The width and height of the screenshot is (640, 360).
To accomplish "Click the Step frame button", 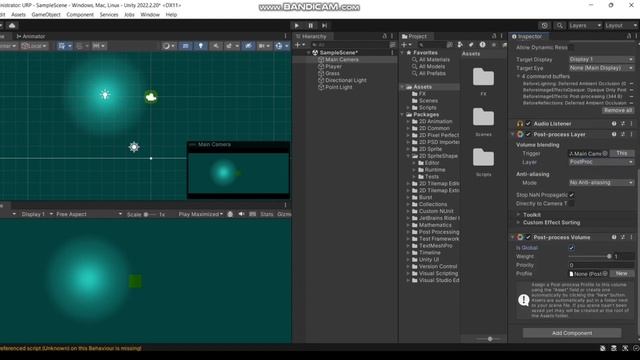I will pyautogui.click(x=324, y=25).
